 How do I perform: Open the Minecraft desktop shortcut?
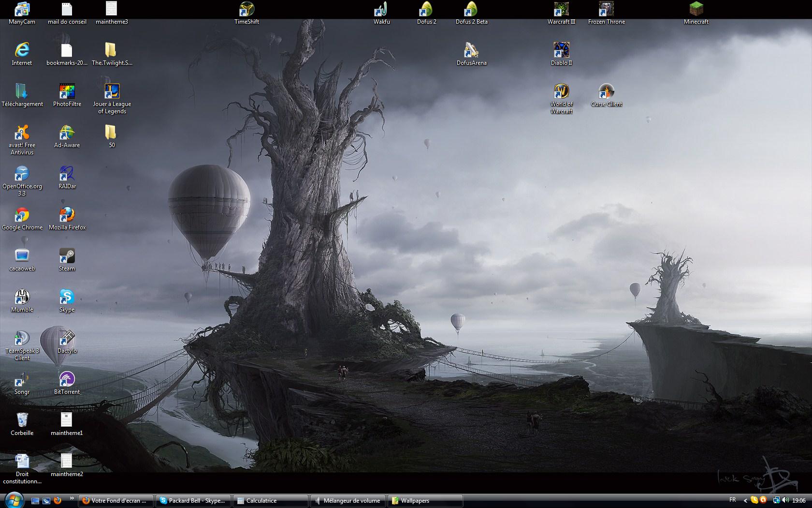[696, 9]
